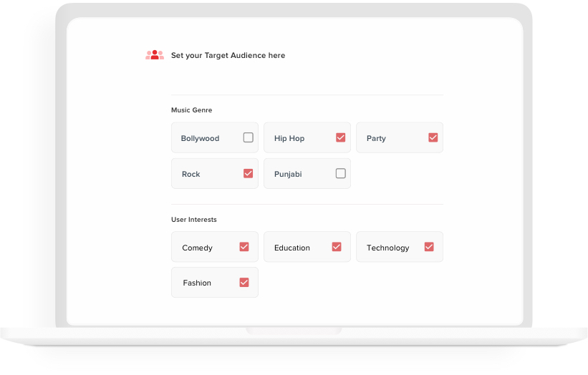Enable the Punjabi checkbox
The image size is (588, 375).
click(340, 173)
